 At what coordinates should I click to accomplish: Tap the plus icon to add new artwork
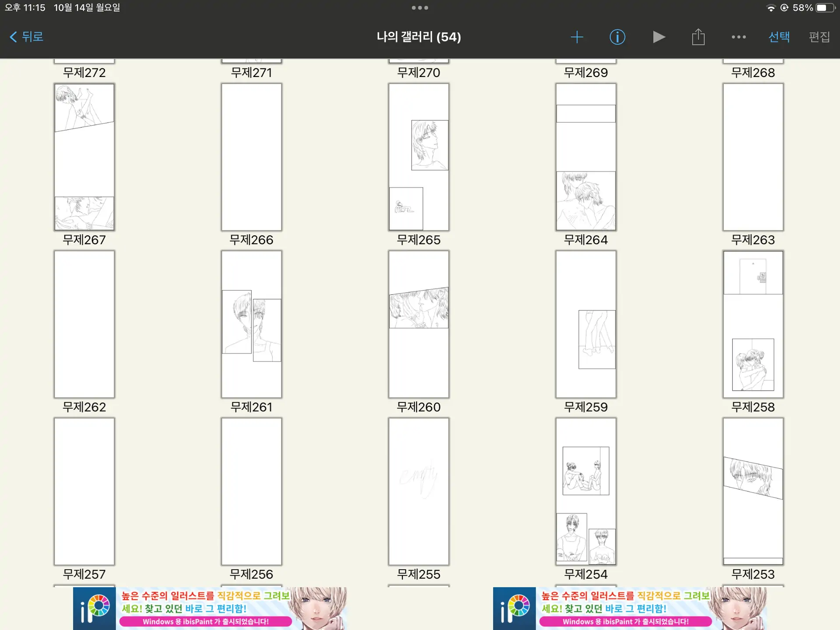[x=577, y=37]
